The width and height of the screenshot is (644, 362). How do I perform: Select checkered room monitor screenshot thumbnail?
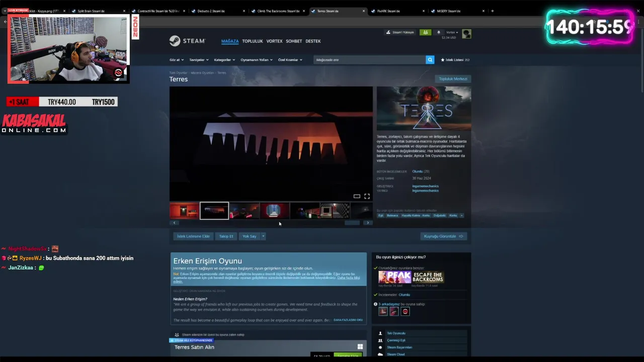pos(335,211)
